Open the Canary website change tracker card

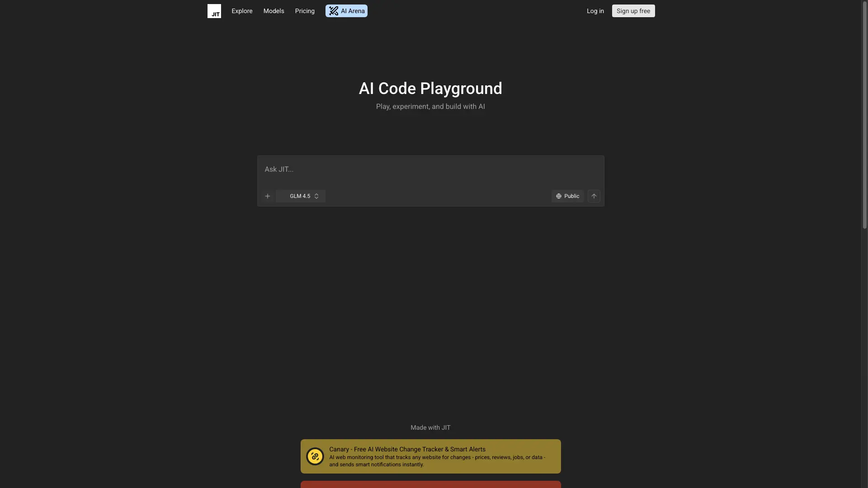tap(430, 456)
